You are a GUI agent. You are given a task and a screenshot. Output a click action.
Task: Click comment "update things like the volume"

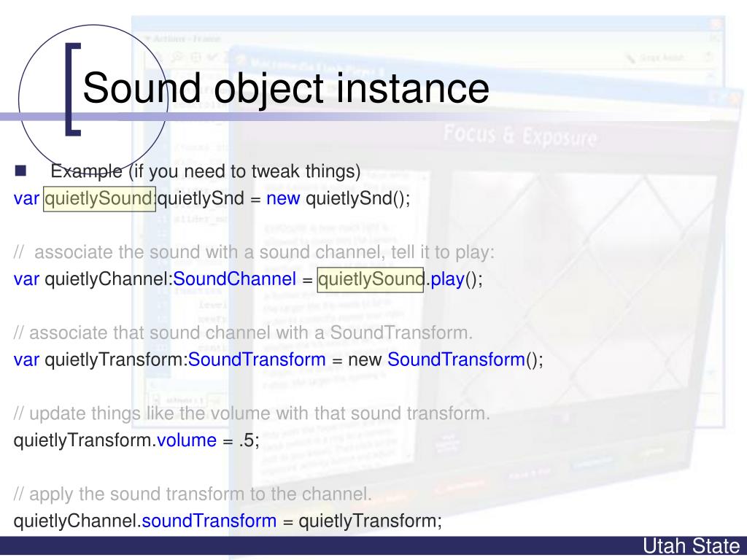click(252, 413)
